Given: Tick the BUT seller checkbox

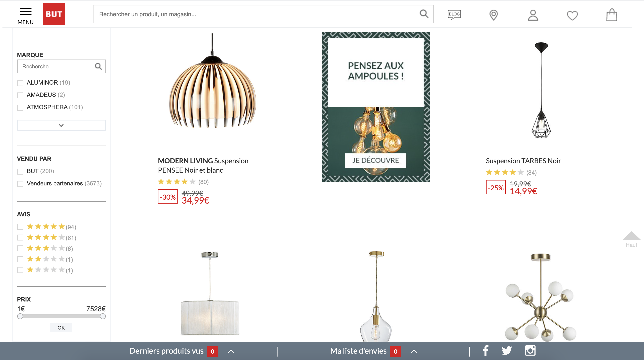Looking at the screenshot, I should pos(20,171).
